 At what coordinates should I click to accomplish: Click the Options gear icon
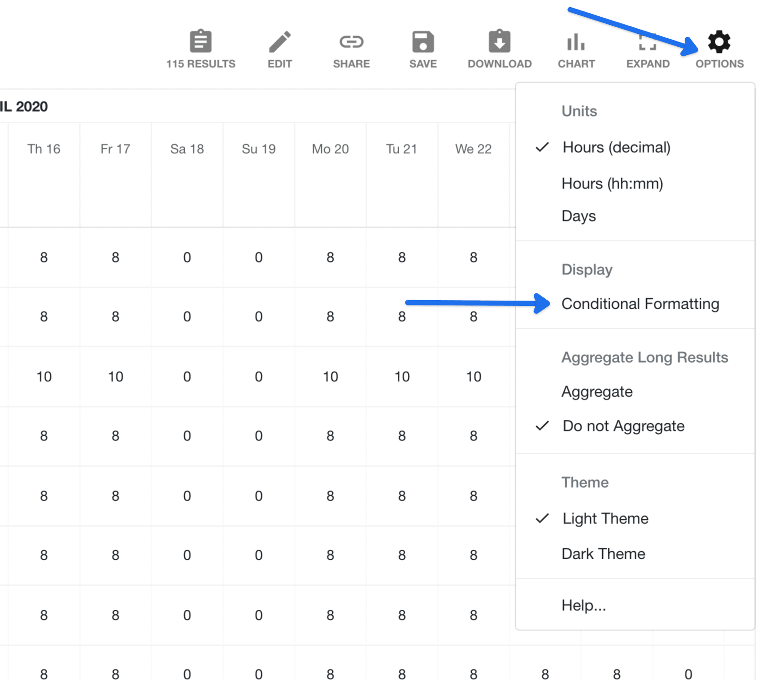pyautogui.click(x=719, y=42)
